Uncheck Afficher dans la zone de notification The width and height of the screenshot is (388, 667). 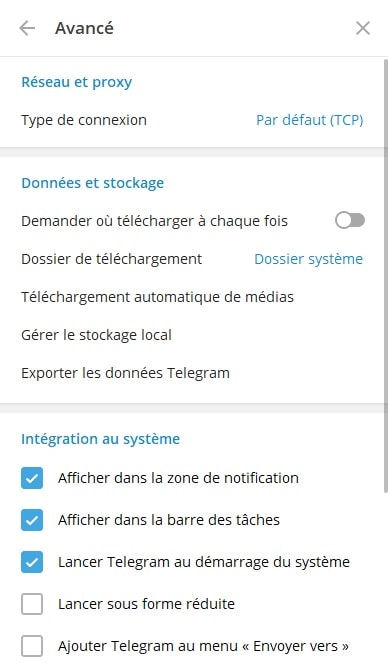tap(32, 478)
